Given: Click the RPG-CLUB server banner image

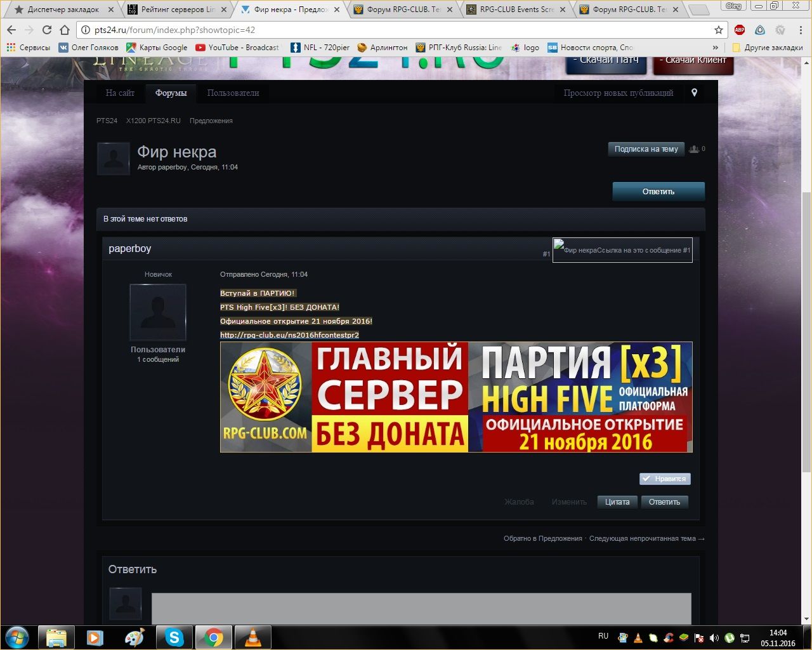Looking at the screenshot, I should click(456, 397).
